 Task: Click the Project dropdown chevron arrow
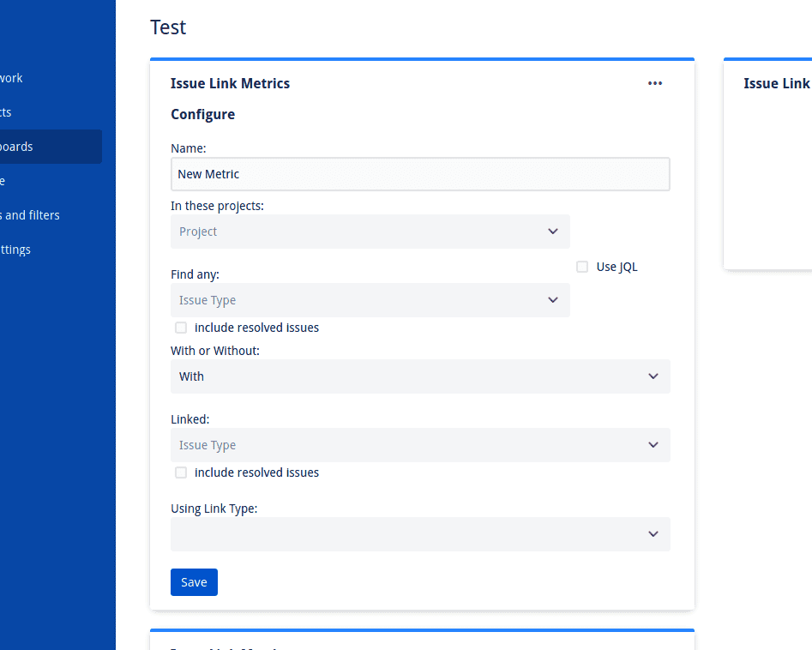pos(552,232)
